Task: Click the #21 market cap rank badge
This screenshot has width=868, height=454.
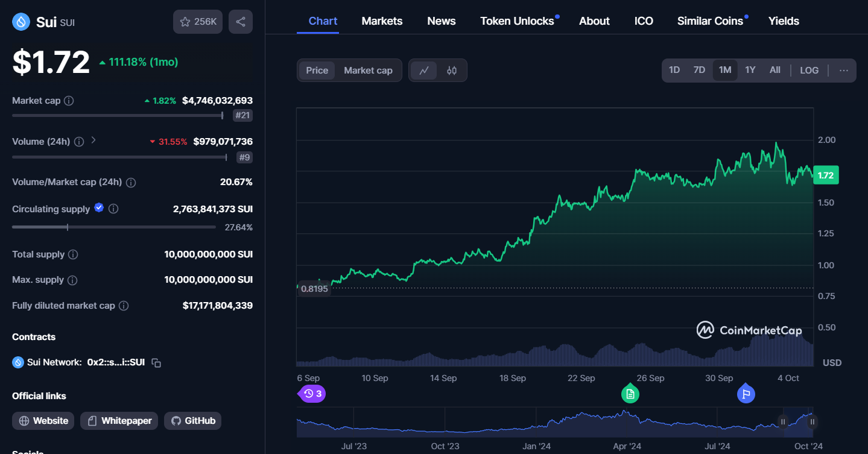Action: tap(242, 115)
